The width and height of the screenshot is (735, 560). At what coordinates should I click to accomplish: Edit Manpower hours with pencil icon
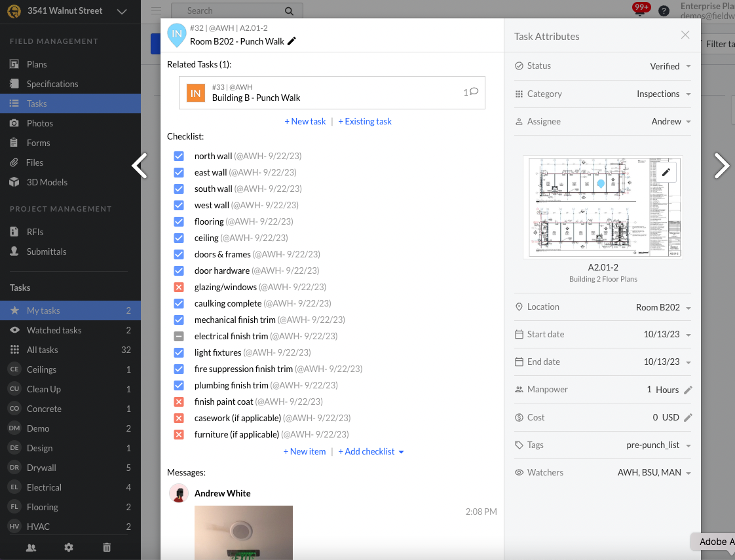[x=688, y=390]
